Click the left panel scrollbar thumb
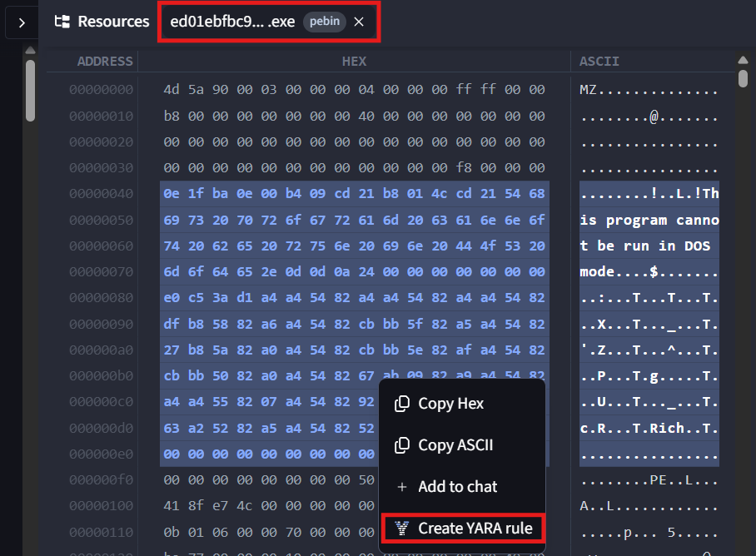The image size is (756, 556). [x=31, y=90]
